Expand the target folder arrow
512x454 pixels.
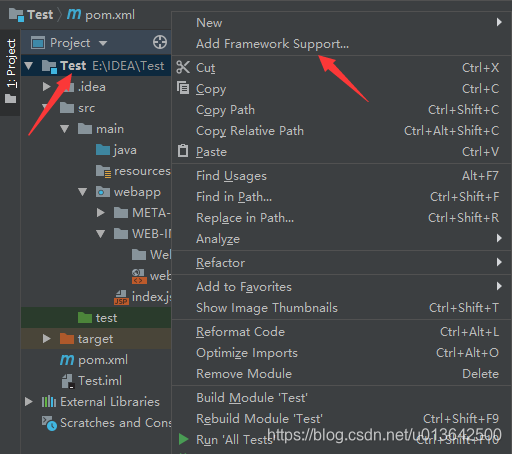47,339
